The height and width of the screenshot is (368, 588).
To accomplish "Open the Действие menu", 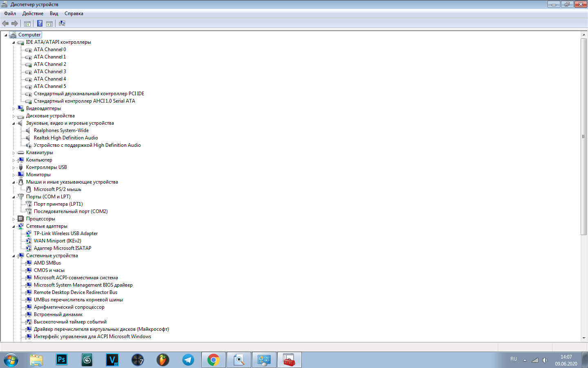I will (x=33, y=13).
